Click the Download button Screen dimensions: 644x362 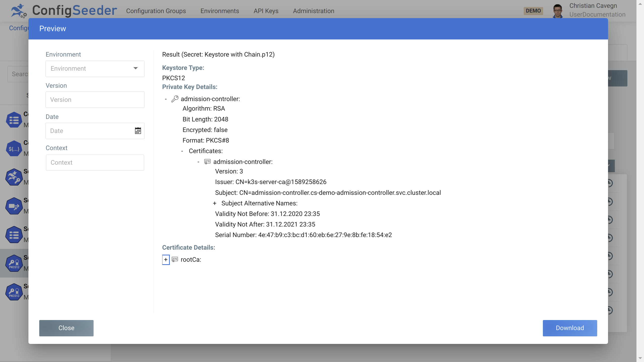(570, 328)
